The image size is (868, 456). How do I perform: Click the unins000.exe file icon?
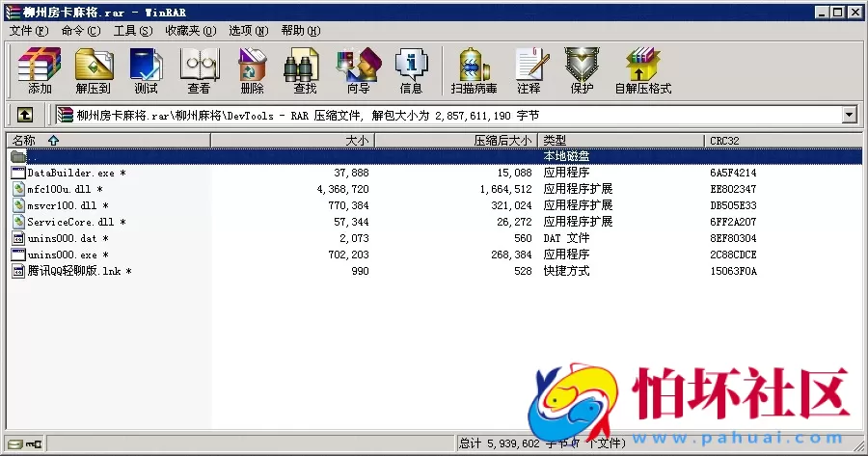pos(18,255)
